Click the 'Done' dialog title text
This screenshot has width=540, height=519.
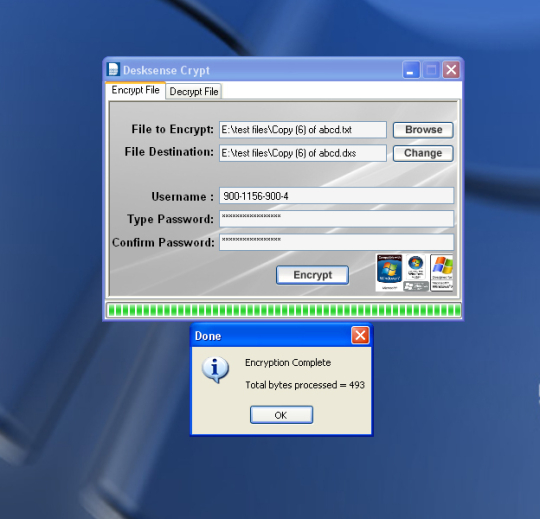click(x=208, y=336)
